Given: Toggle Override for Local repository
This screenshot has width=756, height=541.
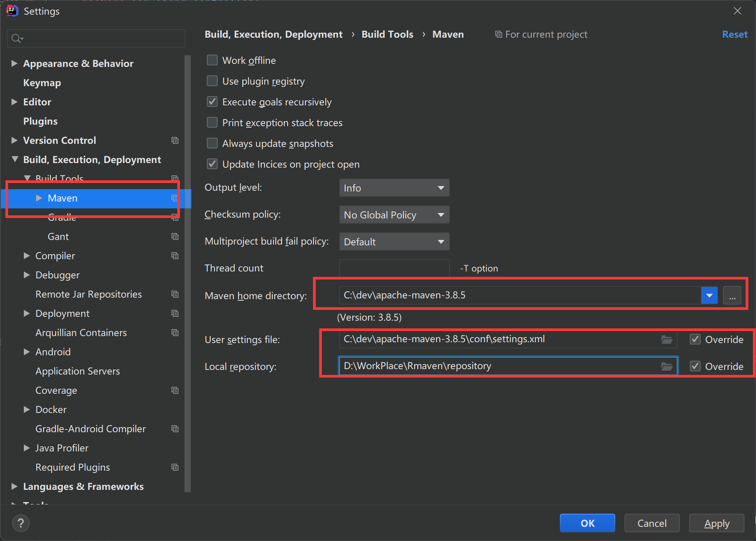Looking at the screenshot, I should [695, 366].
